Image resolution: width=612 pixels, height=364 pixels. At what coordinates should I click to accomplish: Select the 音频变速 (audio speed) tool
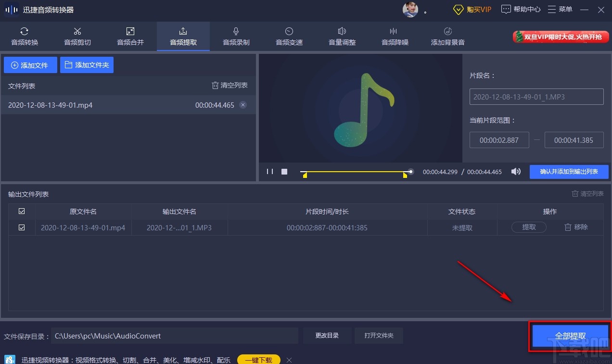point(289,36)
